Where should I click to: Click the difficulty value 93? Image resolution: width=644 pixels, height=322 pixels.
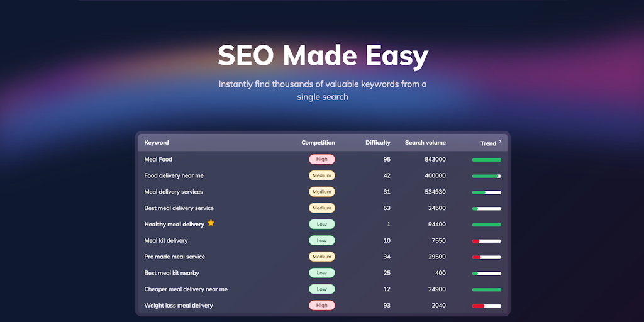(387, 305)
